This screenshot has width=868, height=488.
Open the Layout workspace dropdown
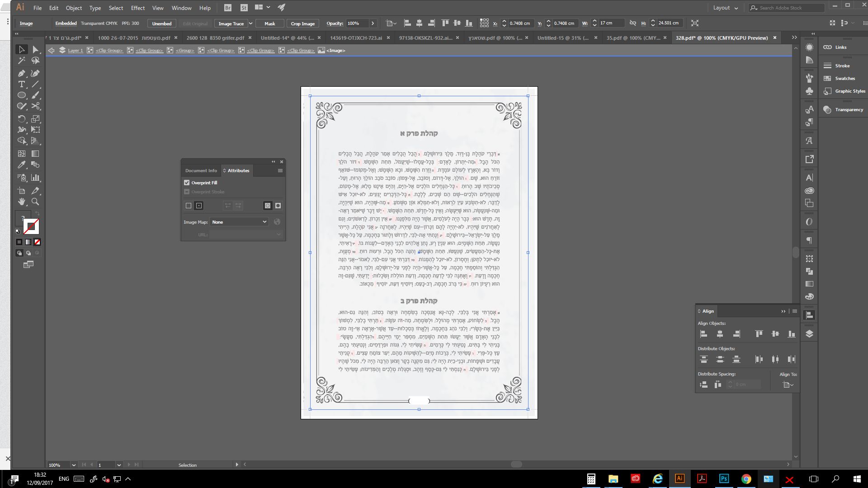pyautogui.click(x=725, y=8)
